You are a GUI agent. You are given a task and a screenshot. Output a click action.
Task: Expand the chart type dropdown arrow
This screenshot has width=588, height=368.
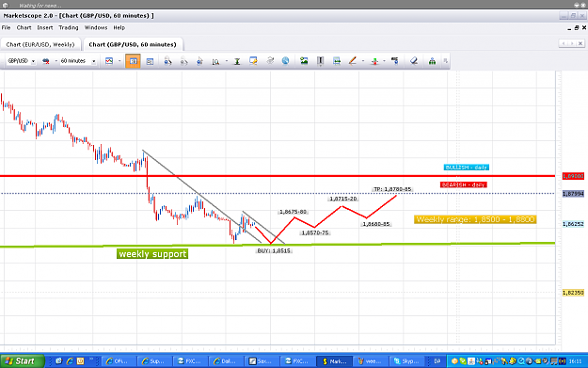[x=119, y=61]
